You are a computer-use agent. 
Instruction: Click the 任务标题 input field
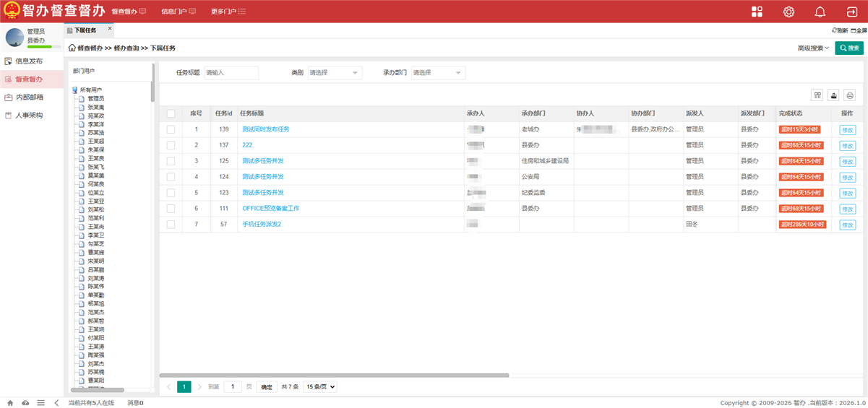click(231, 73)
